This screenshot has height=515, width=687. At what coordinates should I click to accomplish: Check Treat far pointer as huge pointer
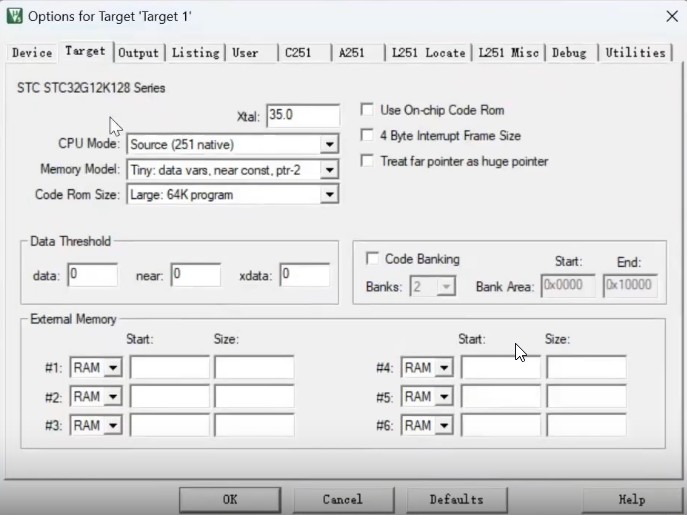point(368,161)
